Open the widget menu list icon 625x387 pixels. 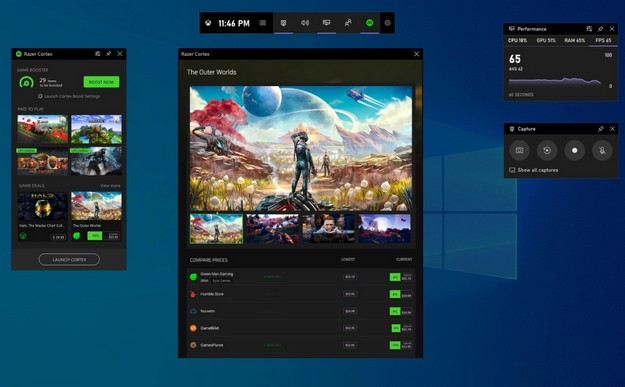point(262,23)
